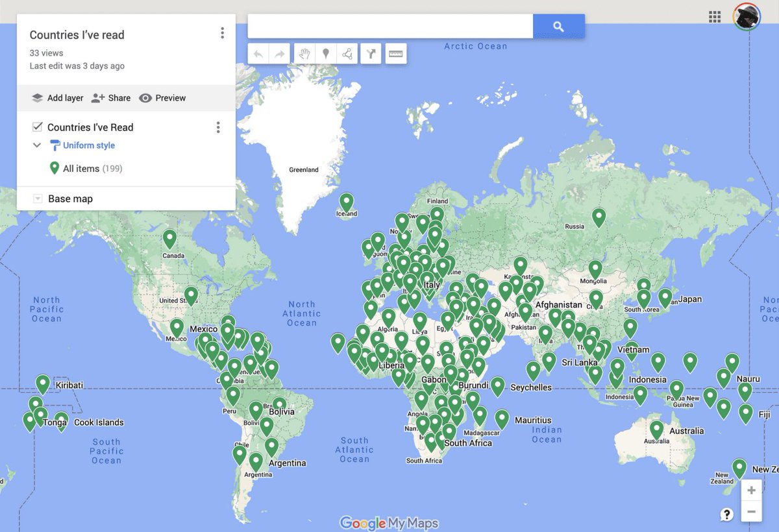Screen dimensions: 779x532
Task: Click the green marker on Canada
Action: pyautogui.click(x=169, y=239)
